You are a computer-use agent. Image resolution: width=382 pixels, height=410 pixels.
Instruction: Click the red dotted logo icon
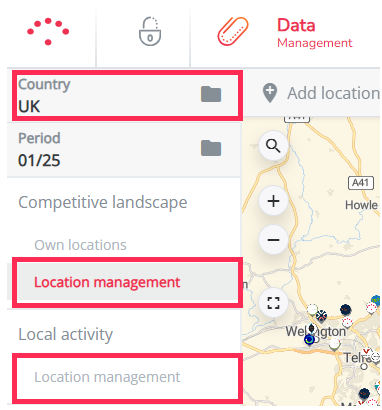pyautogui.click(x=48, y=31)
